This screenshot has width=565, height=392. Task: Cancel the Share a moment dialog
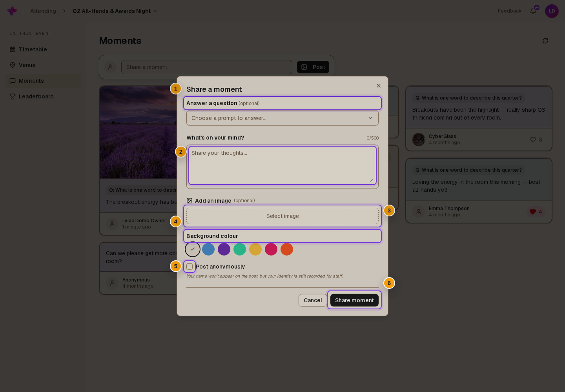click(313, 300)
